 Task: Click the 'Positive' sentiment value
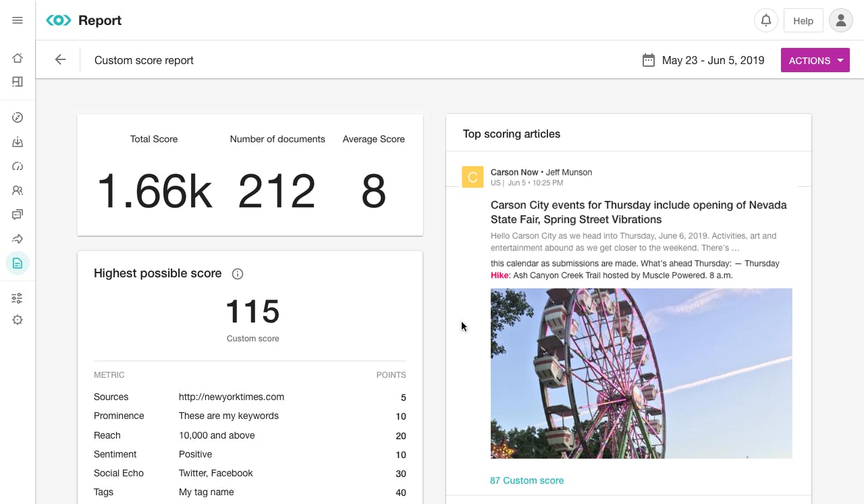[195, 454]
